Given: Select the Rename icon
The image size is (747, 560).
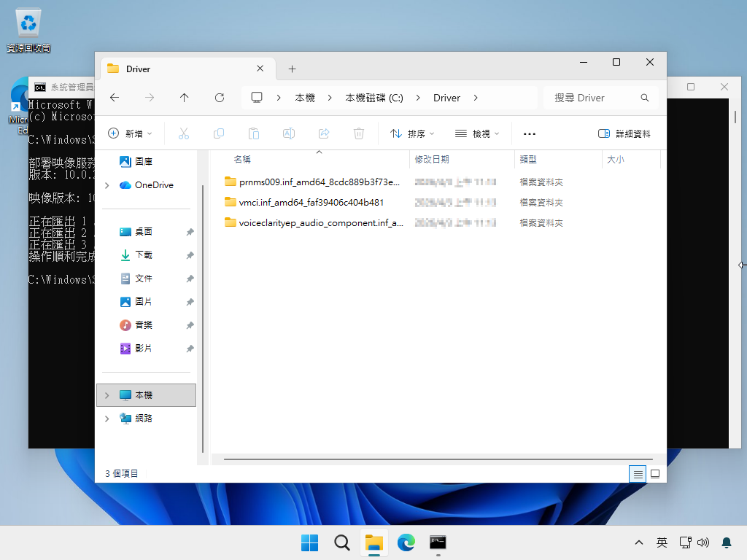Looking at the screenshot, I should click(x=288, y=133).
